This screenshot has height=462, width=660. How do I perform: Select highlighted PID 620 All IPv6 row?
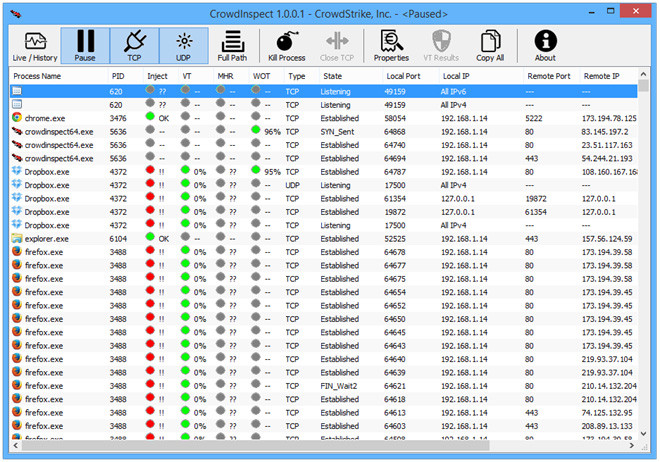pos(323,91)
